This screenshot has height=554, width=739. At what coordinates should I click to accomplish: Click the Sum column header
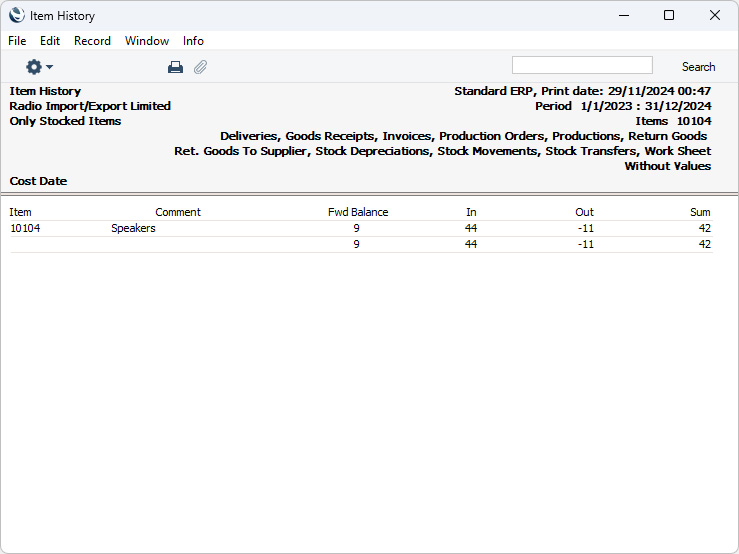click(x=700, y=212)
